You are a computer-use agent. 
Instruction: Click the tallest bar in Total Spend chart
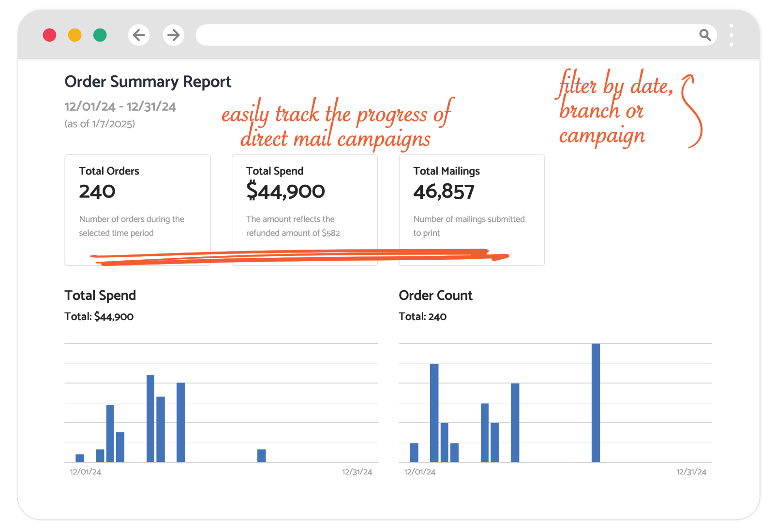(x=150, y=418)
